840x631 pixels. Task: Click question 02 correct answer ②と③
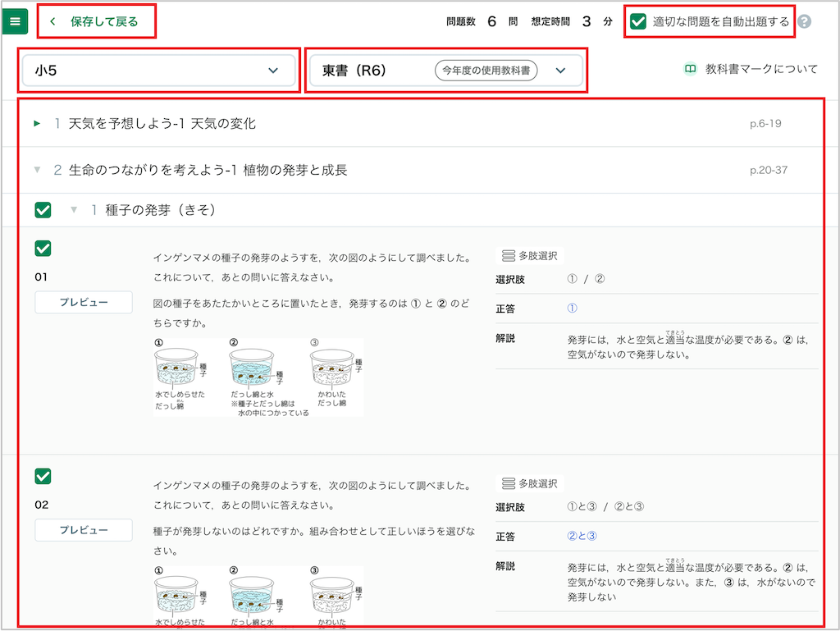click(x=582, y=536)
